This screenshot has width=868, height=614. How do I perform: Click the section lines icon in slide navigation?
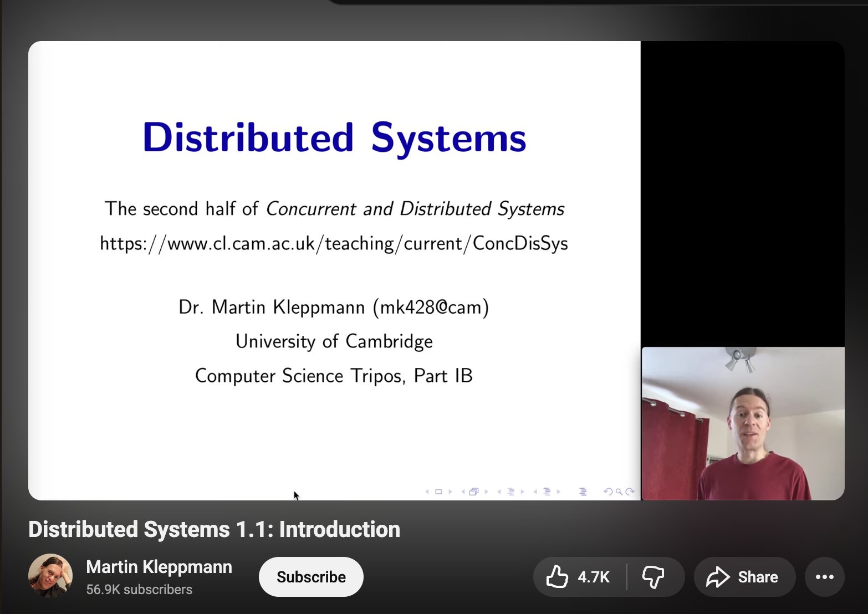[x=547, y=492]
